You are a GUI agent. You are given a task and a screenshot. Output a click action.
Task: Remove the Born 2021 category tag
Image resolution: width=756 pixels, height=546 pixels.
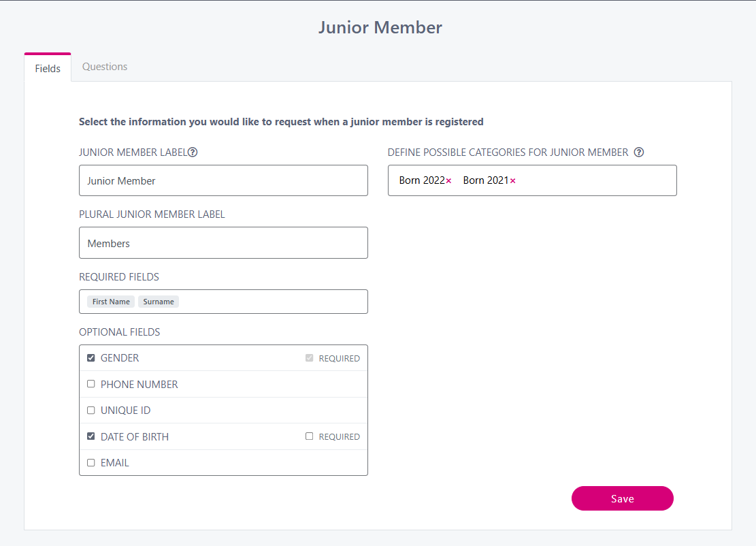(x=513, y=181)
